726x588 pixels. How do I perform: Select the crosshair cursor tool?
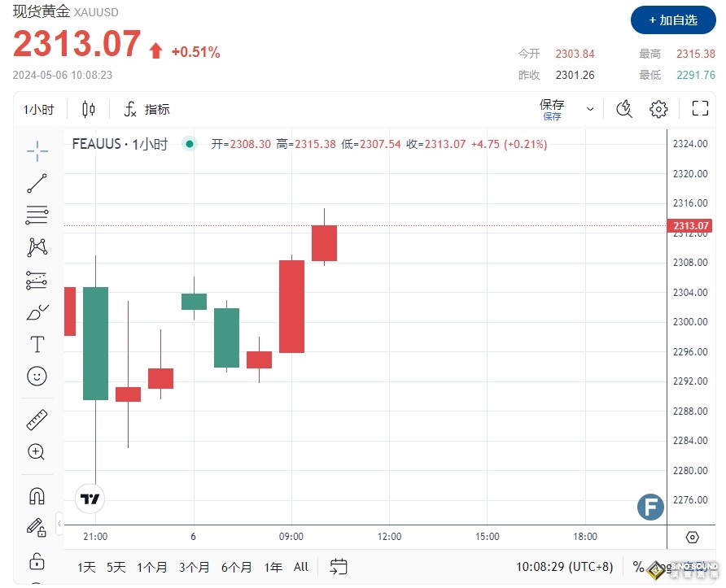(37, 150)
